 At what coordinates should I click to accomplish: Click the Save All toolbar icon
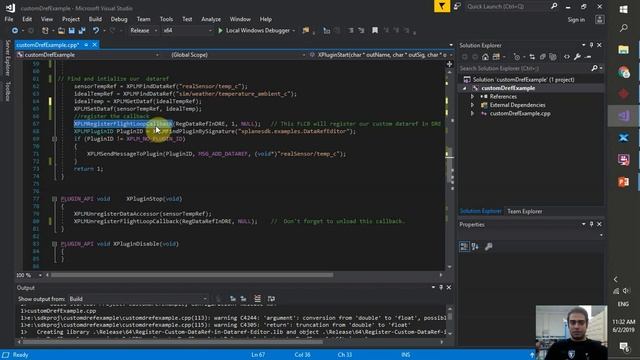tap(82, 31)
